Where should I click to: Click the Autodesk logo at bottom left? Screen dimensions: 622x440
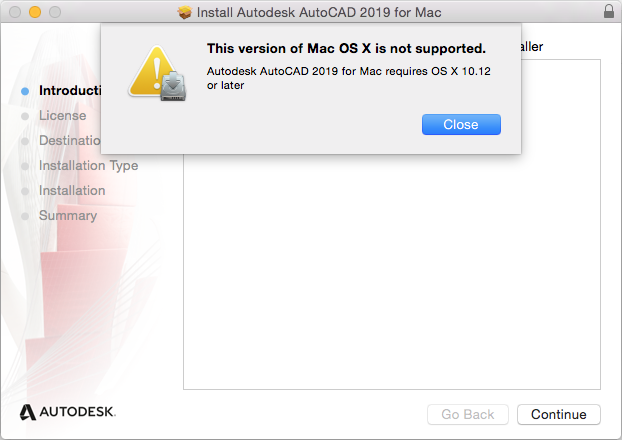68,411
